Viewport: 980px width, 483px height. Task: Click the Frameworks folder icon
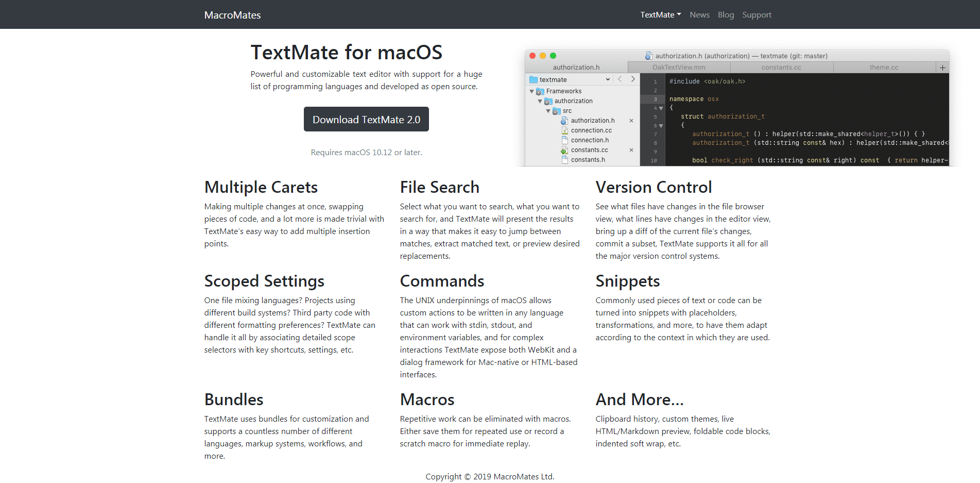coord(540,91)
